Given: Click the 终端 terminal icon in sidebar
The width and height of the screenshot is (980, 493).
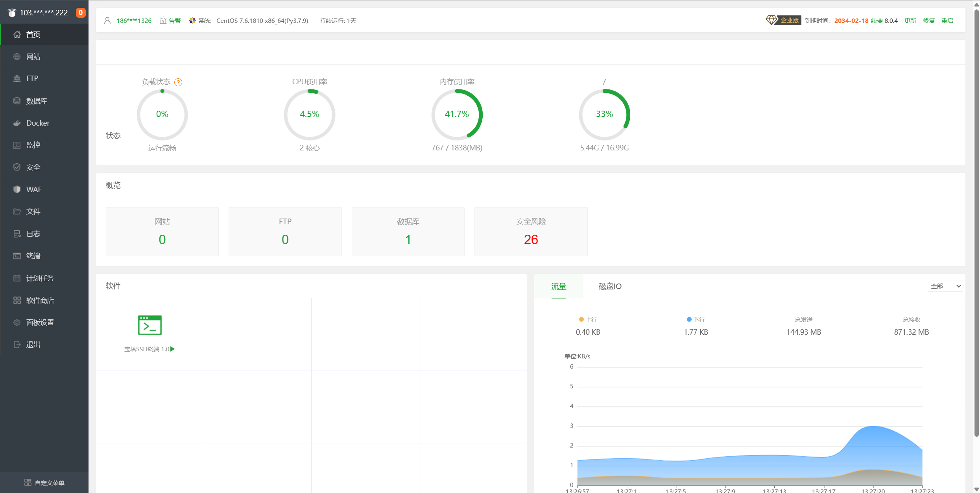Looking at the screenshot, I should click(x=17, y=256).
